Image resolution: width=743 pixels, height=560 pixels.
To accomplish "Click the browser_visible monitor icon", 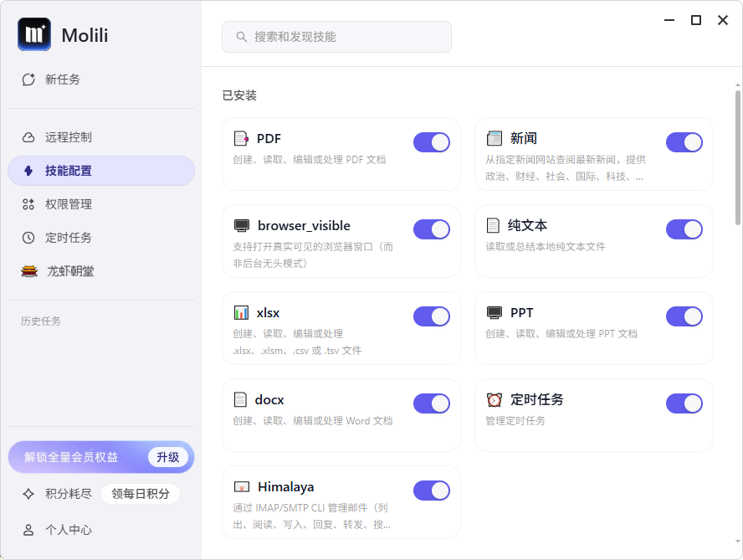I will click(x=242, y=226).
